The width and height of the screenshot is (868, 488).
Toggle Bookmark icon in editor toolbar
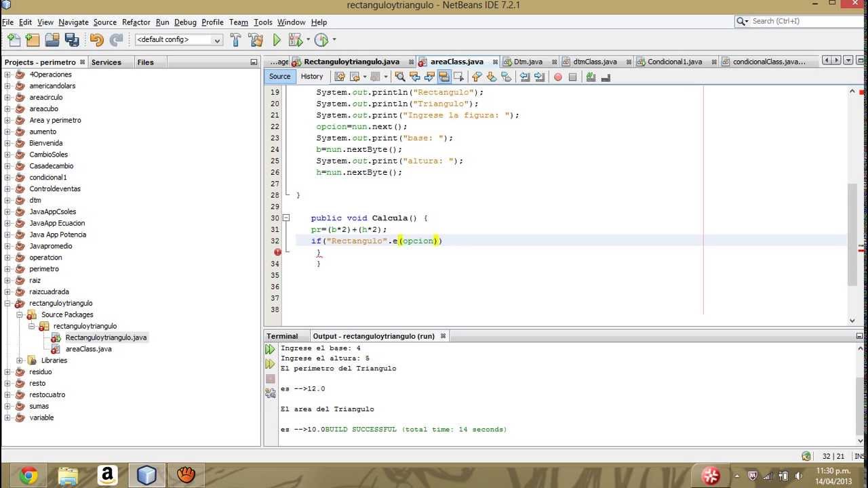click(507, 77)
